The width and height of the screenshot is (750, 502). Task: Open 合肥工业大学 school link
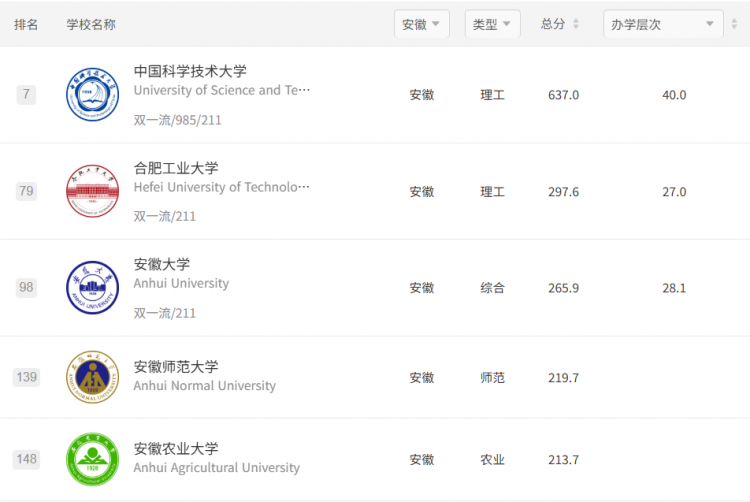coord(176,168)
